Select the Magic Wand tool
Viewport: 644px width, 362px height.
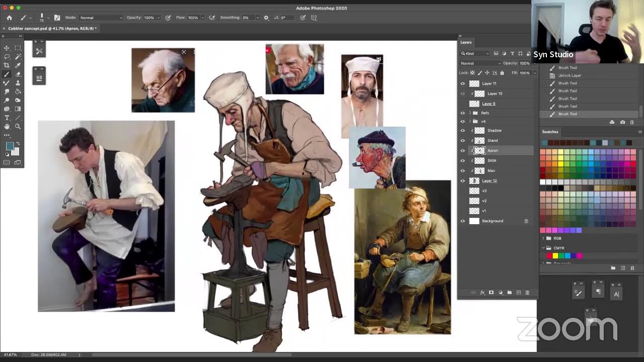point(18,57)
